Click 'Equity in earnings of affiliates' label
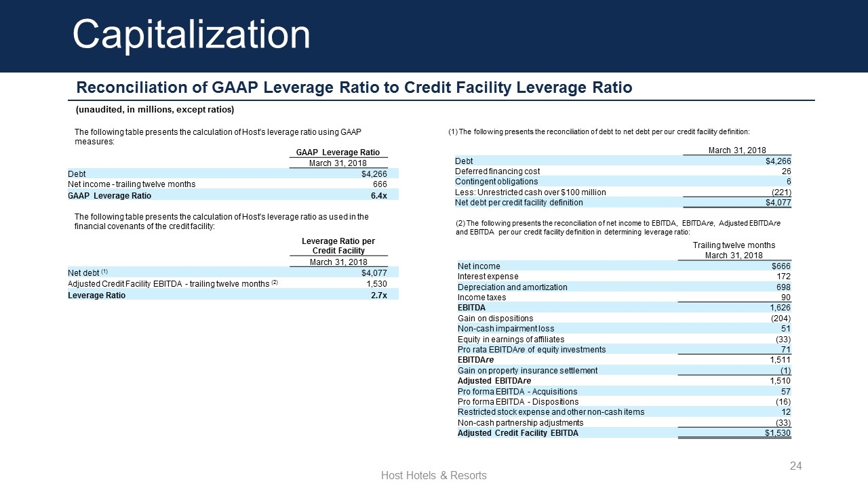868x488 pixels. (x=511, y=339)
